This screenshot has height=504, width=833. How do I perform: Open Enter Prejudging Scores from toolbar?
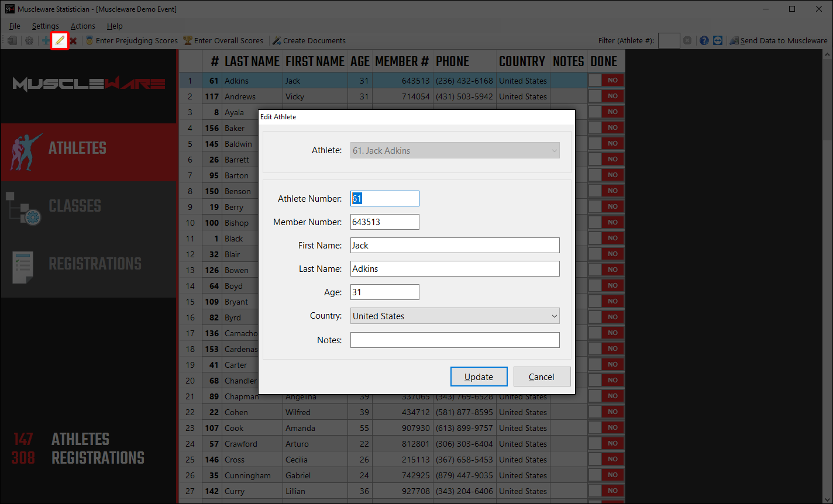[131, 40]
